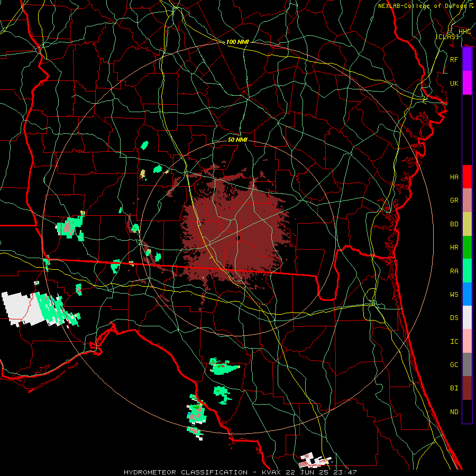Click the GR legend label
This screenshot has height=476, width=476.
pos(454,200)
